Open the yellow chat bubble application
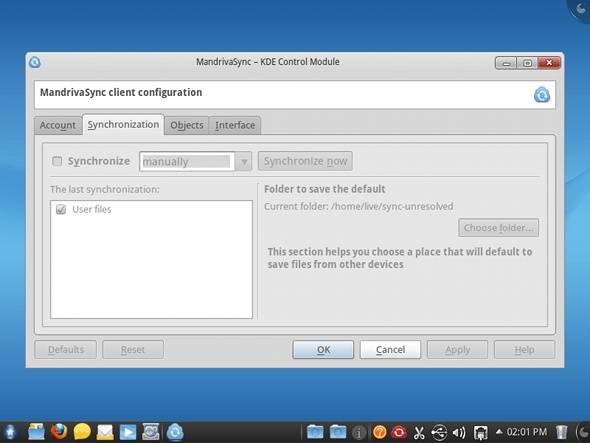Screen dimensions: 590x443 82,432
